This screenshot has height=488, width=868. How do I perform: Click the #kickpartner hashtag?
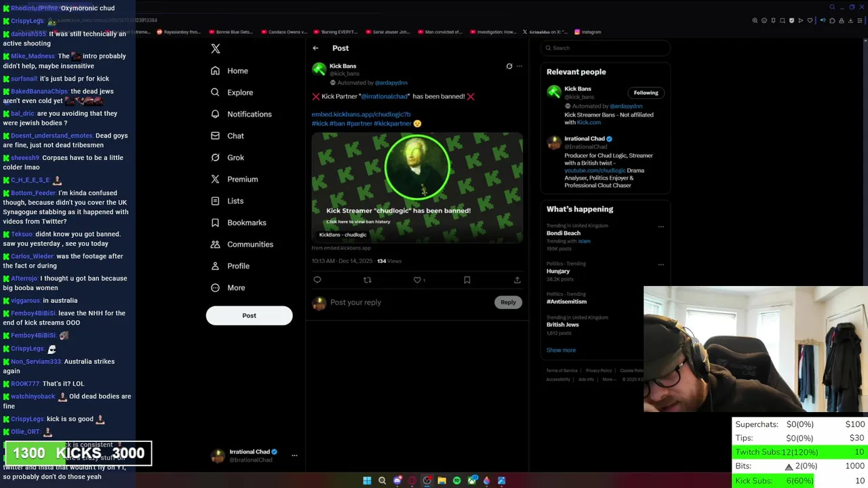click(393, 123)
